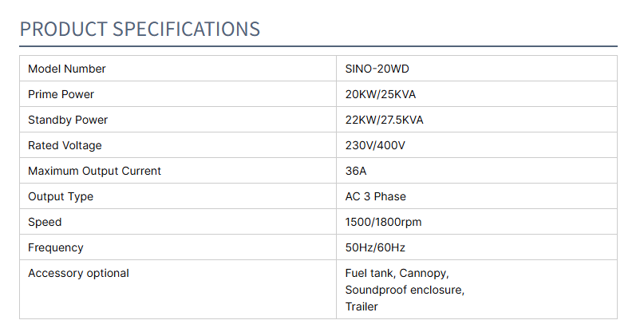Select the Speed row label

[45, 222]
